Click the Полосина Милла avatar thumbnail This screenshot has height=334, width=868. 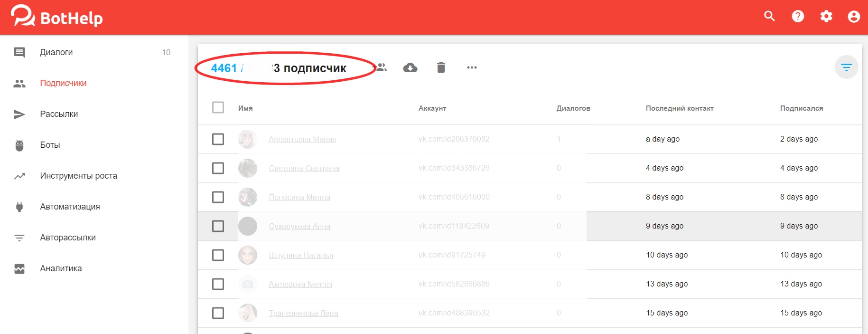pyautogui.click(x=248, y=197)
